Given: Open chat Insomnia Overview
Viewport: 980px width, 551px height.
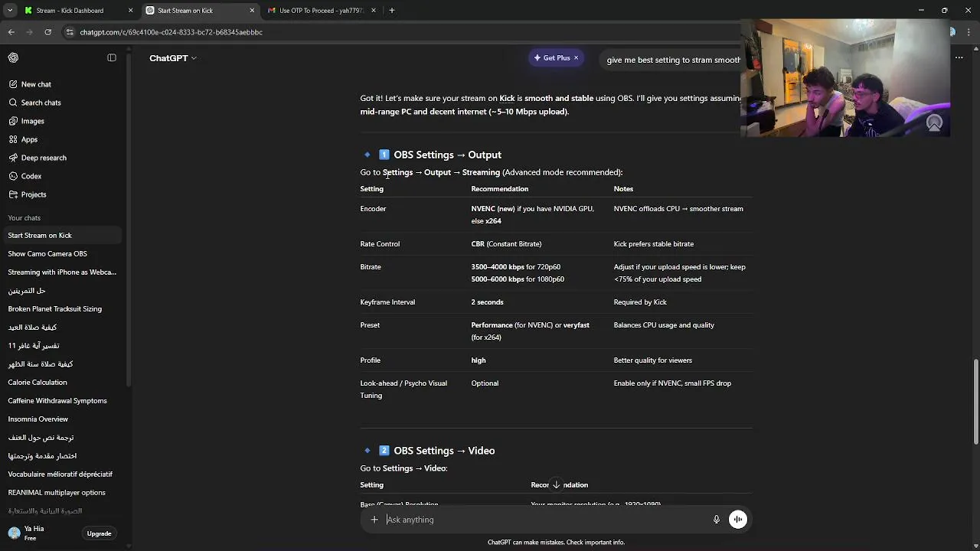Looking at the screenshot, I should coord(38,419).
